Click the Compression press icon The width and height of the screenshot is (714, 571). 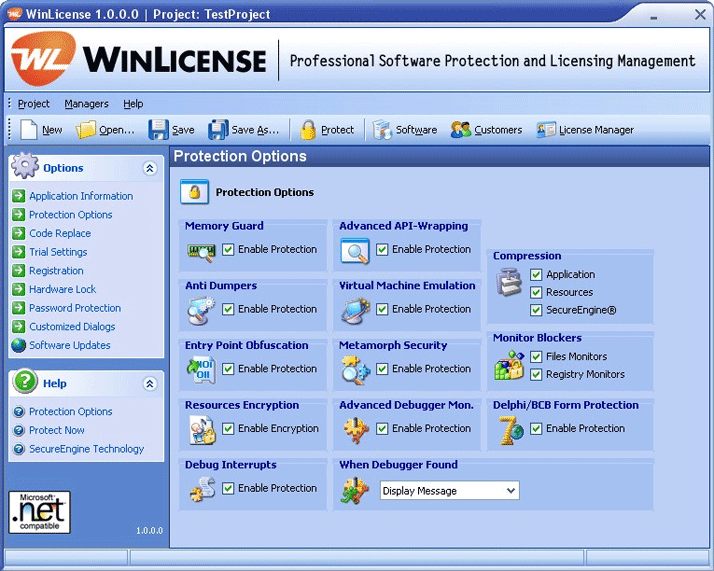click(x=509, y=282)
